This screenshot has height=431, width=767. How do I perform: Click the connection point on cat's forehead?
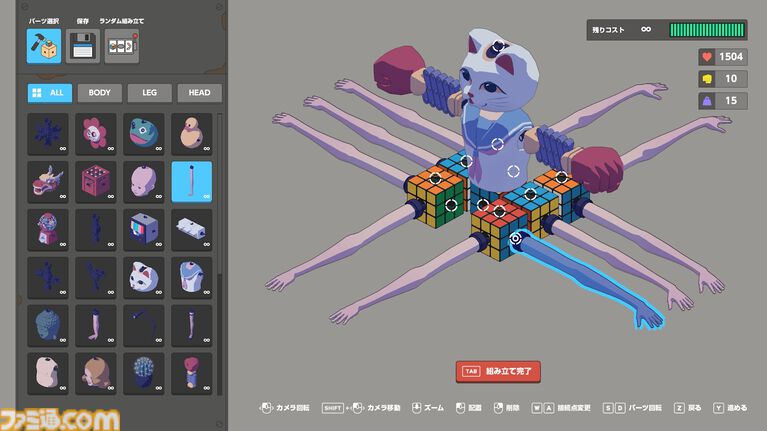click(498, 46)
